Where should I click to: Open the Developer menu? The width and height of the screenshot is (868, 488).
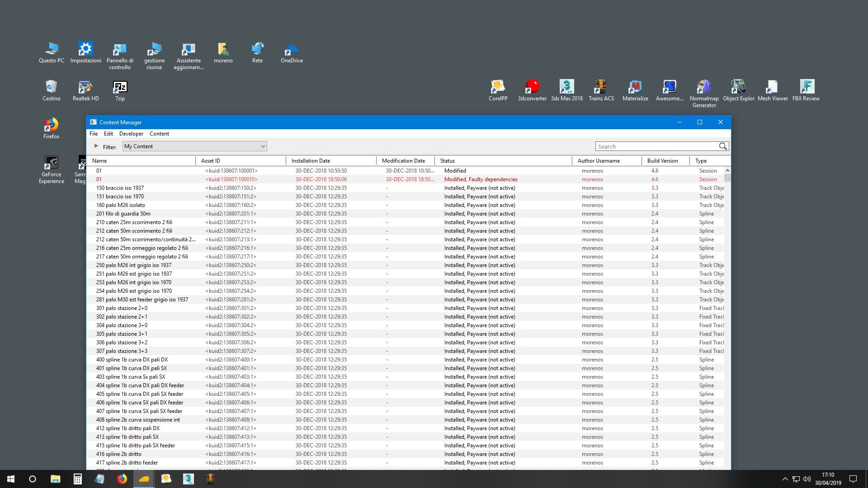point(131,134)
